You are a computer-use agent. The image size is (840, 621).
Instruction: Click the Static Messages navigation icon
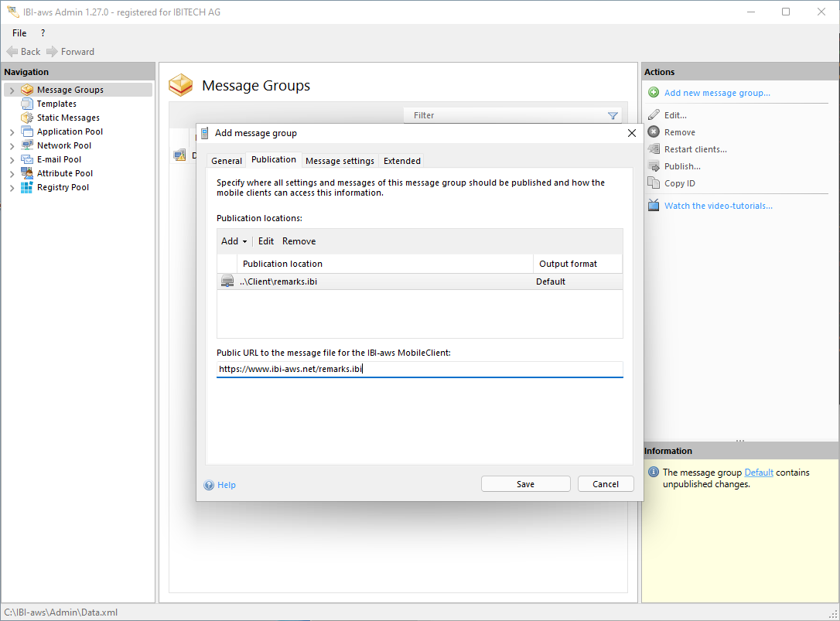point(27,118)
